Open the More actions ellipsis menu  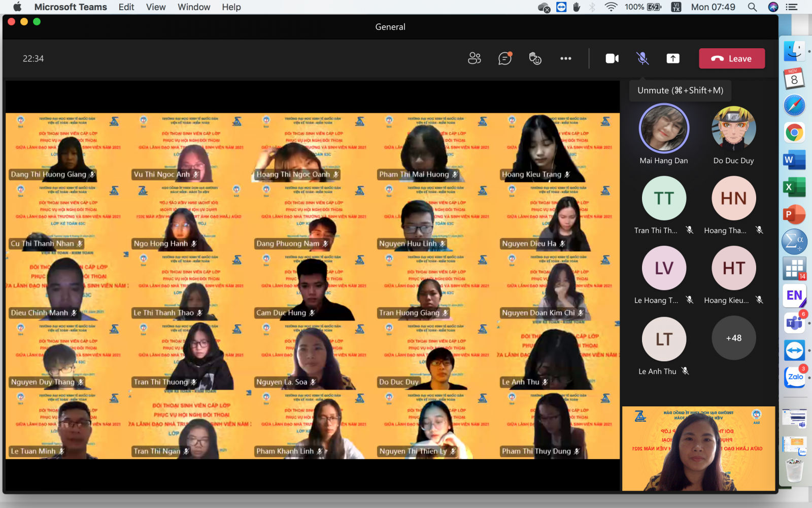tap(565, 58)
